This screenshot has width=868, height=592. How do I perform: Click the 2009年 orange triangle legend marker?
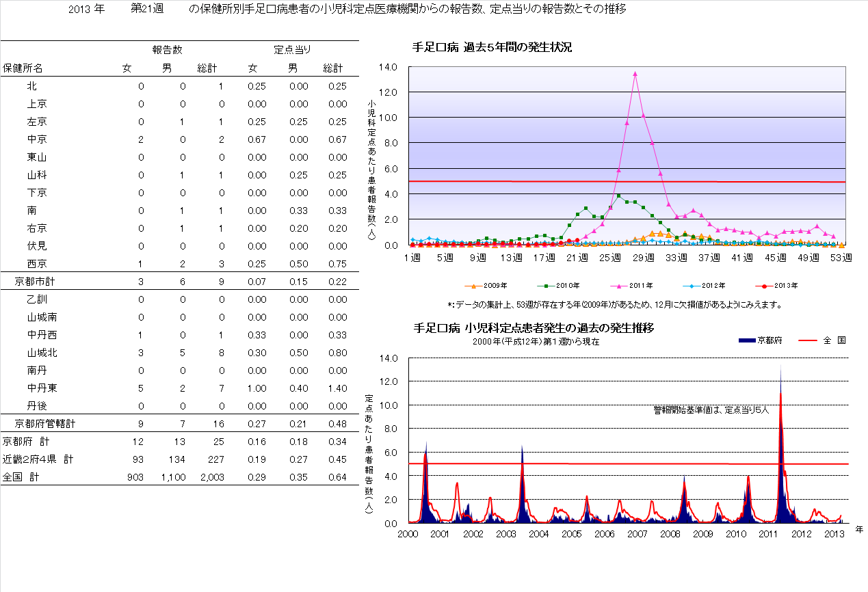(x=472, y=286)
